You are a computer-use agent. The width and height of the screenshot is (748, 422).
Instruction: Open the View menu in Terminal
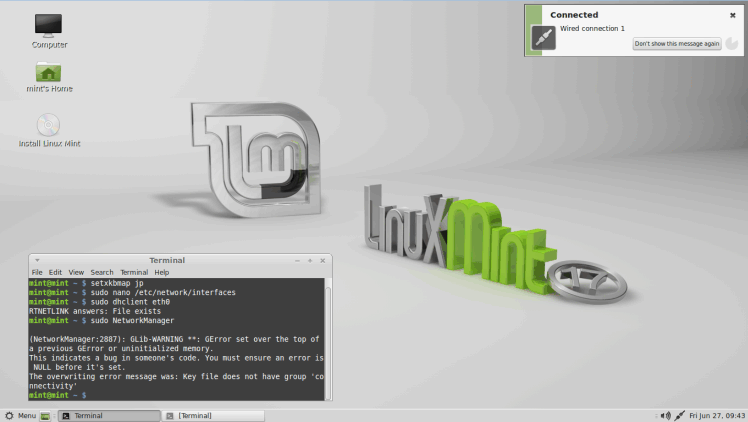pos(76,272)
